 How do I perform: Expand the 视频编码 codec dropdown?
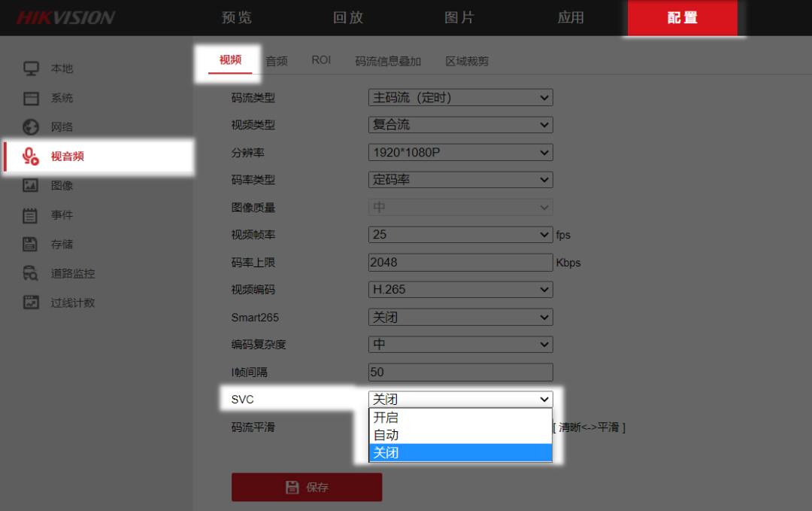460,289
